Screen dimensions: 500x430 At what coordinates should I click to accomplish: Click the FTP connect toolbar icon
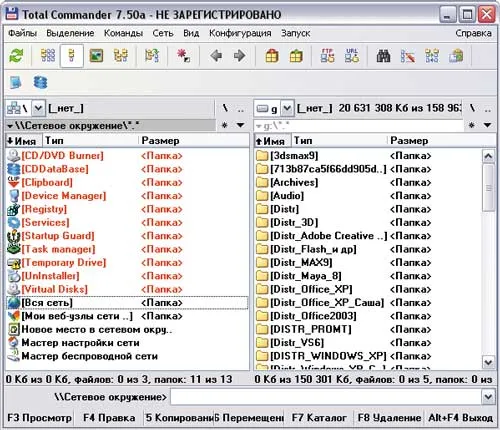[327, 56]
